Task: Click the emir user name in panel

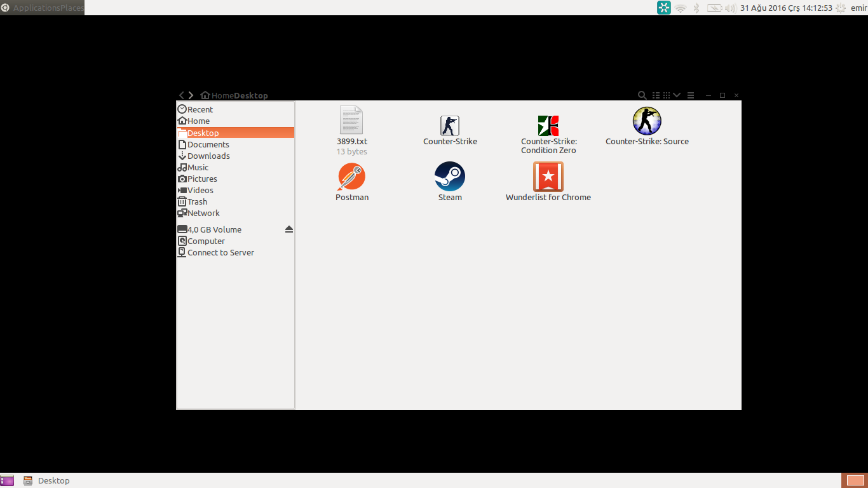Action: point(858,8)
